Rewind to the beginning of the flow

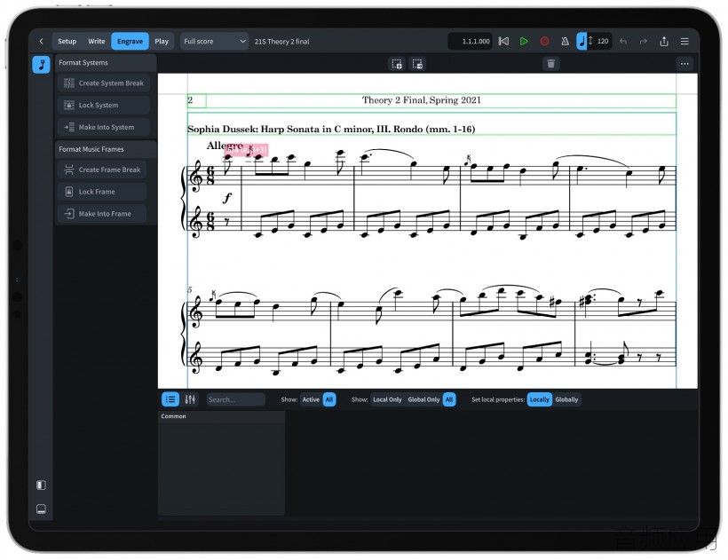click(x=503, y=42)
